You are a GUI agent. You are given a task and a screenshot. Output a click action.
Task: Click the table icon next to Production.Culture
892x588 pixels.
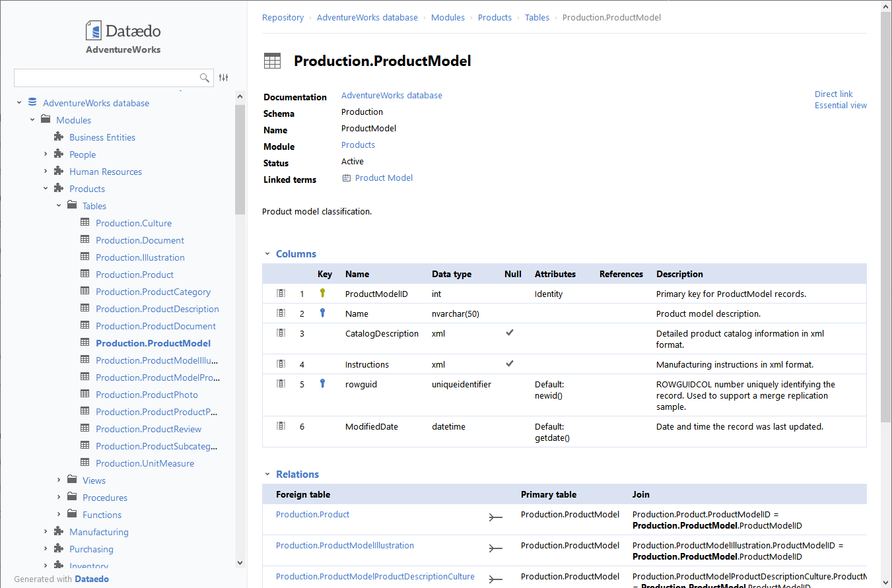click(x=85, y=222)
